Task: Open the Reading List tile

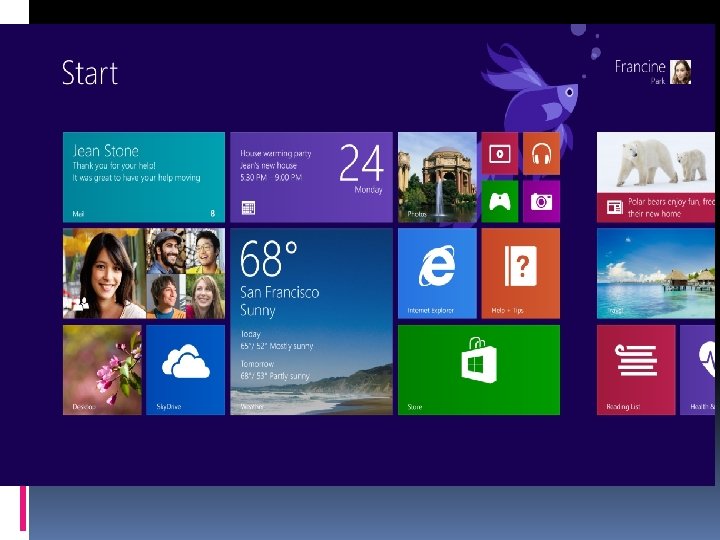Action: point(636,370)
